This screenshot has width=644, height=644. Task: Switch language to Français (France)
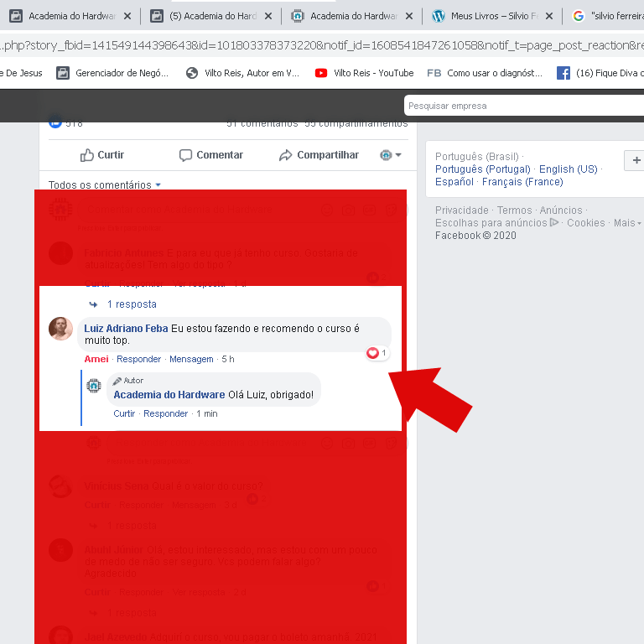coord(522,181)
